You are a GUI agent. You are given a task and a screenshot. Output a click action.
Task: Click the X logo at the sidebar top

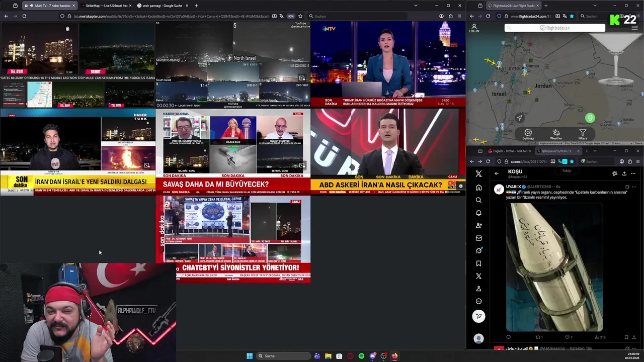(478, 173)
